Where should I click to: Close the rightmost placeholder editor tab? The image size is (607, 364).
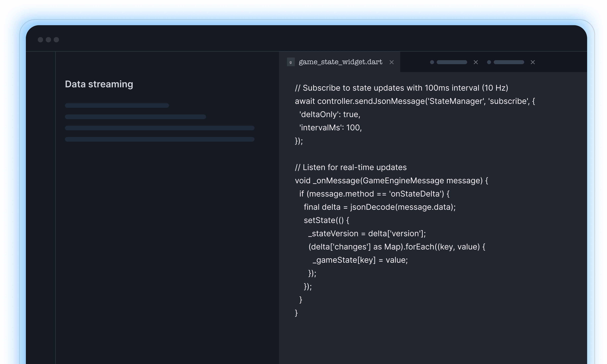(533, 62)
